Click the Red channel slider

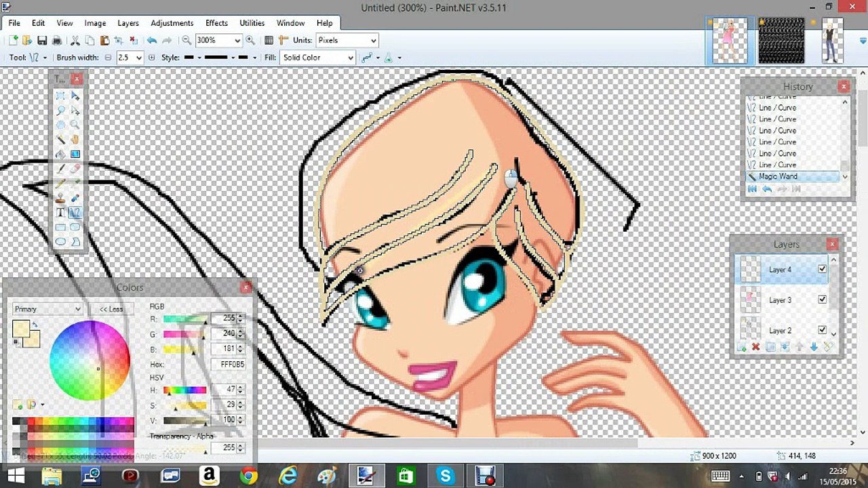[186, 319]
